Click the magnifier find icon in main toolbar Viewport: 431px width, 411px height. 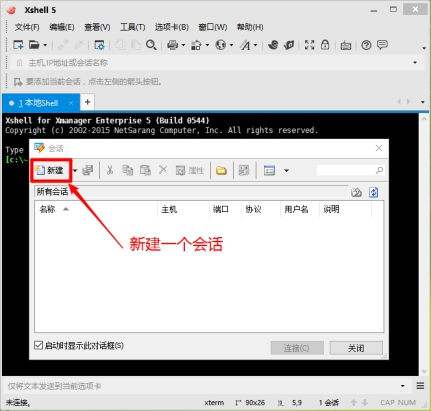click(151, 45)
